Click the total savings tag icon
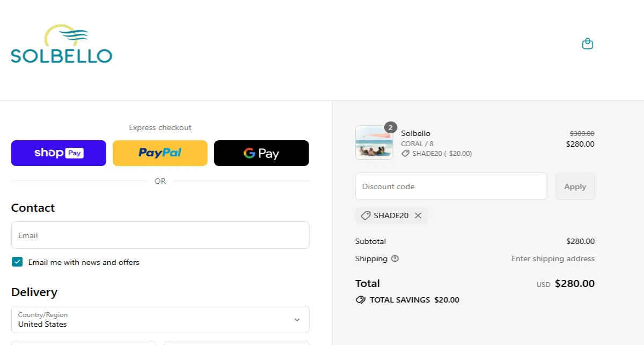Viewport: 644px width, 345px height. click(x=361, y=300)
